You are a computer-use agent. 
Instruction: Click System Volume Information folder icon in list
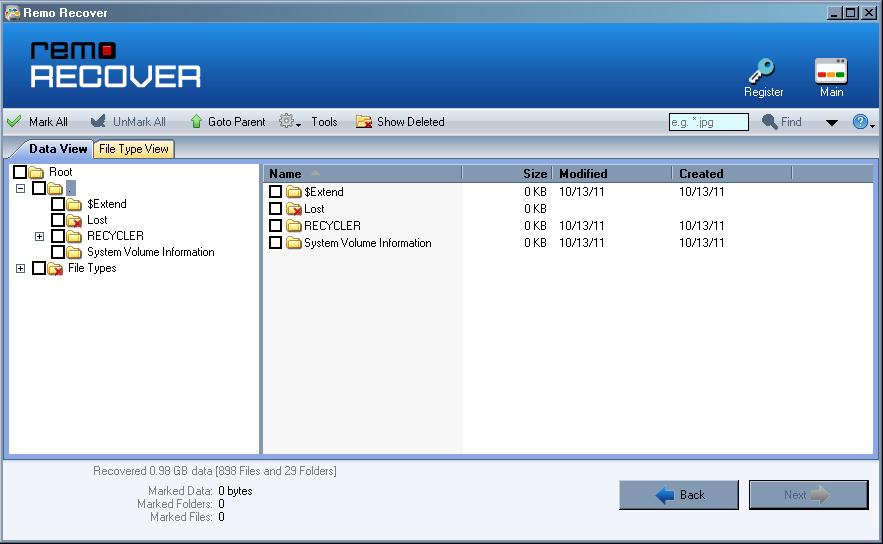pos(293,243)
